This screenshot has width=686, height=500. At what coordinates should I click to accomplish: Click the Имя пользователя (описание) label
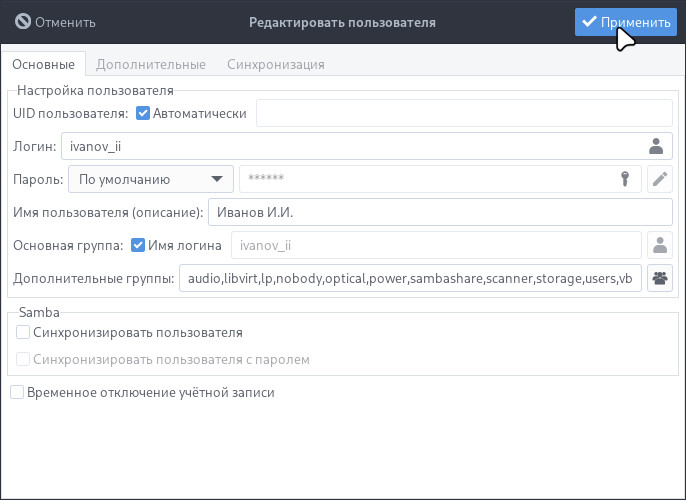click(108, 213)
